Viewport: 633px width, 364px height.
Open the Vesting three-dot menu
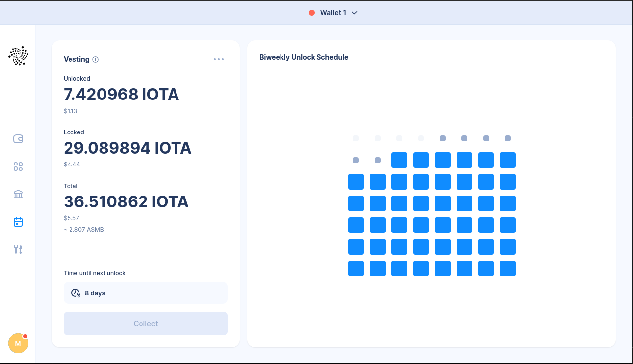(x=219, y=59)
